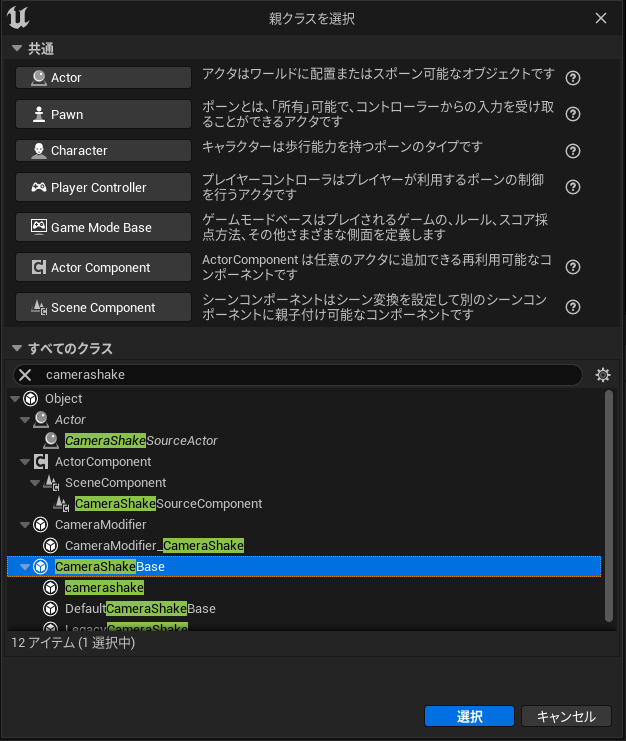Click the help icon for Scene Component
Image resolution: width=626 pixels, height=741 pixels.
[x=573, y=308]
